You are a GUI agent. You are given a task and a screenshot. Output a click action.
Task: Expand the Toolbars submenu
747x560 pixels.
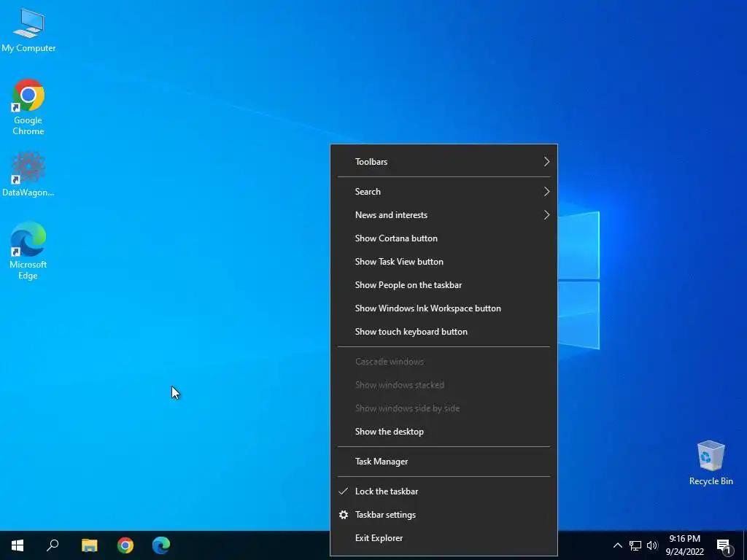pos(444,162)
